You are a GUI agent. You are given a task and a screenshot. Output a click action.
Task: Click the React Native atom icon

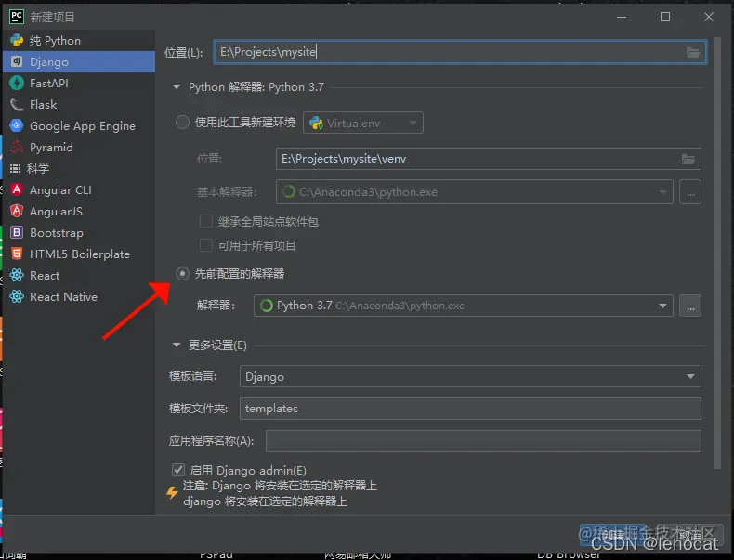pyautogui.click(x=17, y=296)
